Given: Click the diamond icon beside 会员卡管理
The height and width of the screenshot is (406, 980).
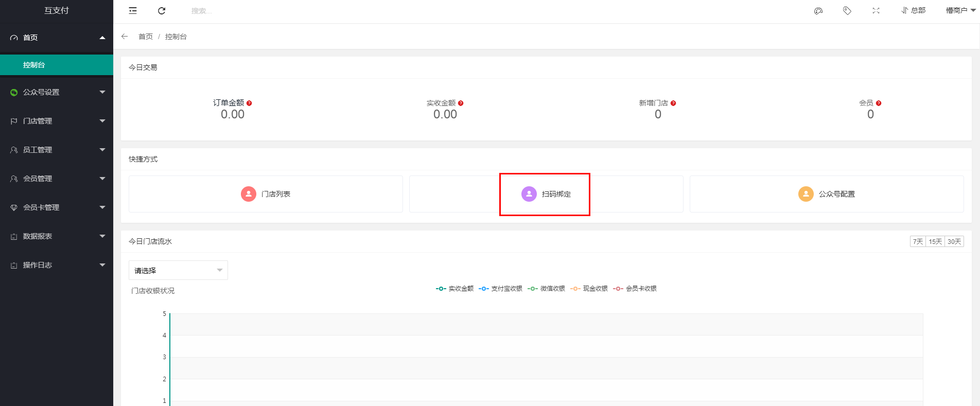Looking at the screenshot, I should pos(14,207).
